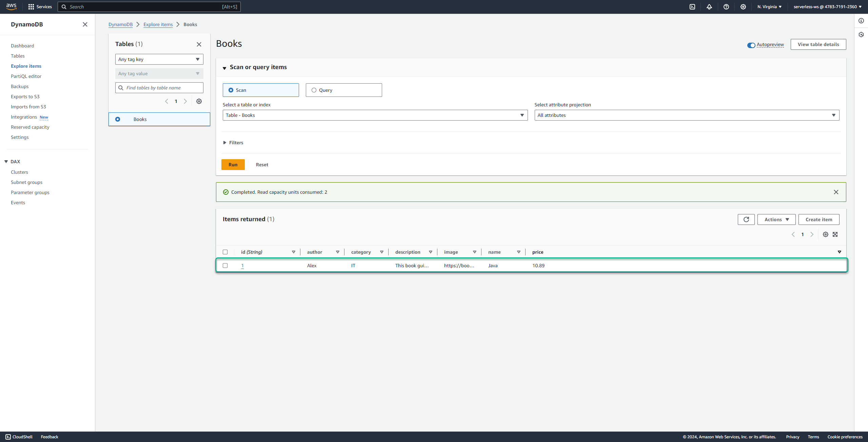Image resolution: width=868 pixels, height=442 pixels.
Task: Click the CloudShell icon in footer
Action: click(x=8, y=437)
